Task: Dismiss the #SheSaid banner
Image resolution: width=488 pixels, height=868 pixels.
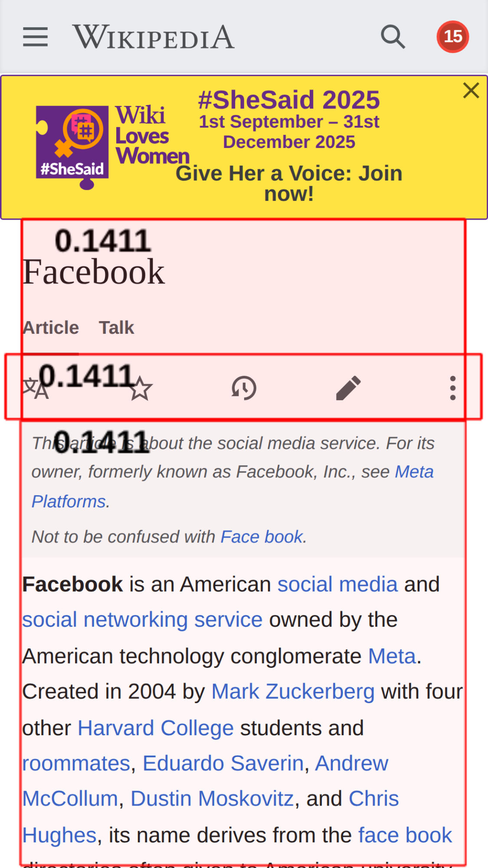Action: (x=471, y=91)
